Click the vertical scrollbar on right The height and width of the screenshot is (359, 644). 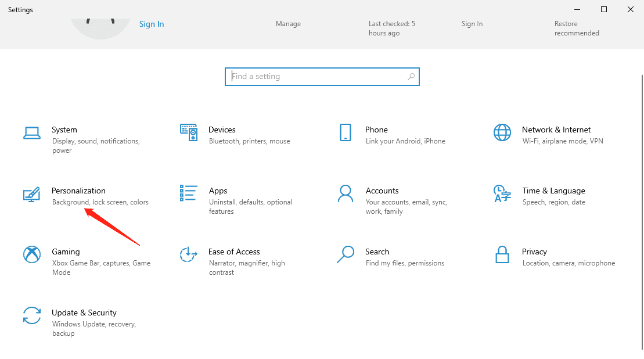pos(642,211)
